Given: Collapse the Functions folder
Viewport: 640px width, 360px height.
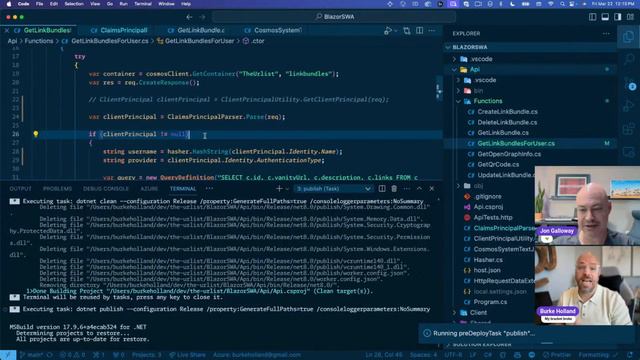Looking at the screenshot, I should click(x=458, y=101).
